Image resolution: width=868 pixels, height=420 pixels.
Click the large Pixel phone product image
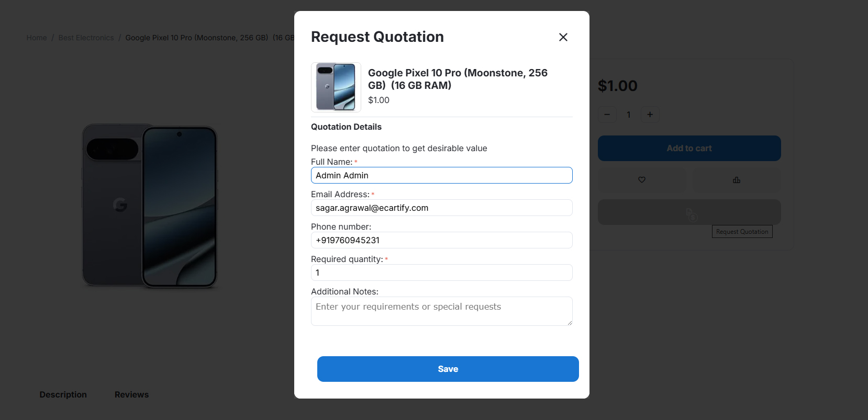150,206
